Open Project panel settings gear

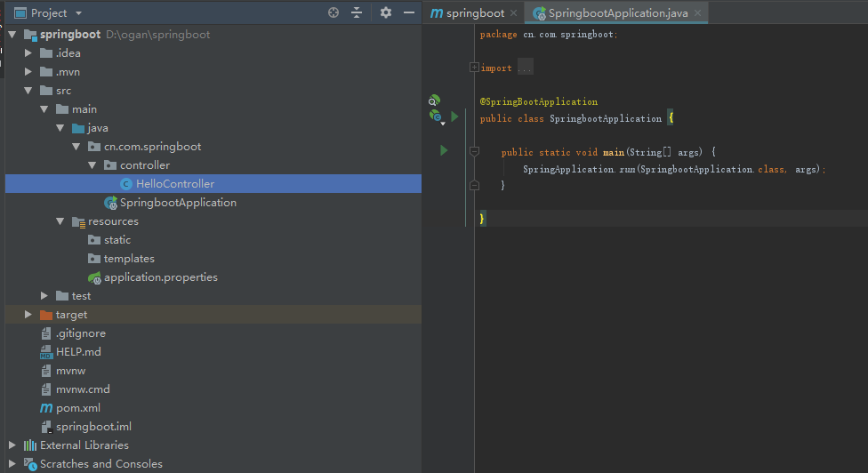[x=386, y=12]
